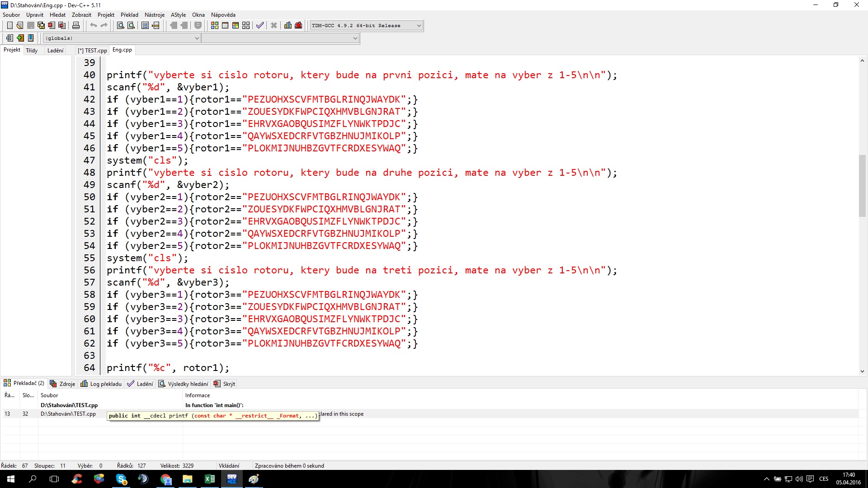Open the TDM-GCC compiler set dropdown
Image resolution: width=868 pixels, height=488 pixels.
pyautogui.click(x=419, y=25)
